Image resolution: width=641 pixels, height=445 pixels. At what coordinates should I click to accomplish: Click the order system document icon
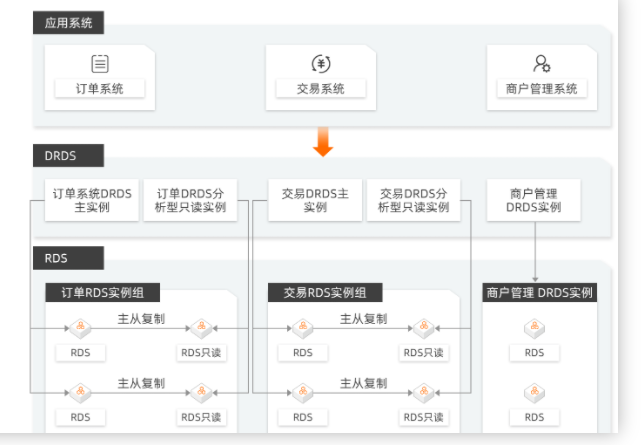pyautogui.click(x=100, y=64)
